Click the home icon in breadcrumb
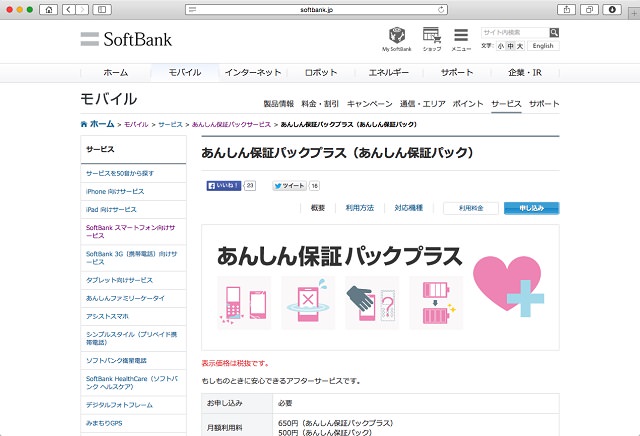This screenshot has height=436, width=640. (84, 124)
